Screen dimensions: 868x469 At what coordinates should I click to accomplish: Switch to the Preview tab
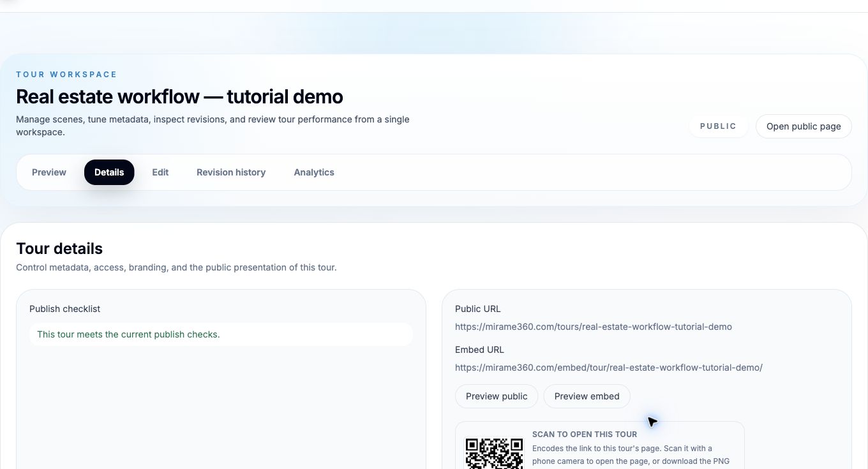point(49,172)
